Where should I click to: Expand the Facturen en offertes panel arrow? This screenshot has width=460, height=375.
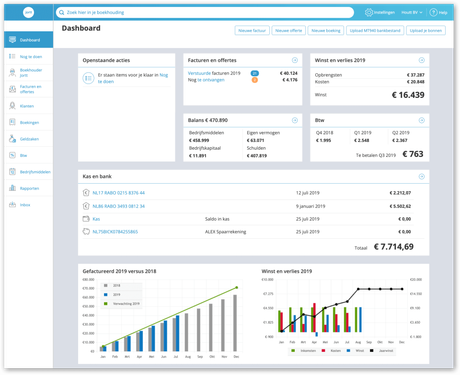pos(295,60)
